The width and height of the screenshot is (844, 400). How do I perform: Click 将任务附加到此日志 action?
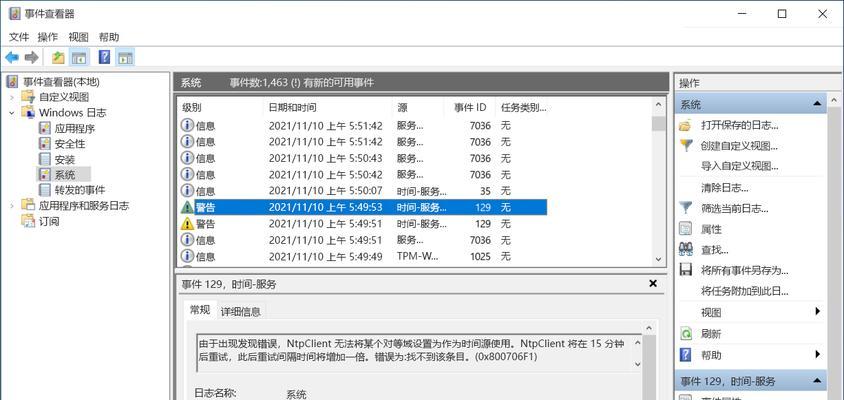[x=744, y=291]
